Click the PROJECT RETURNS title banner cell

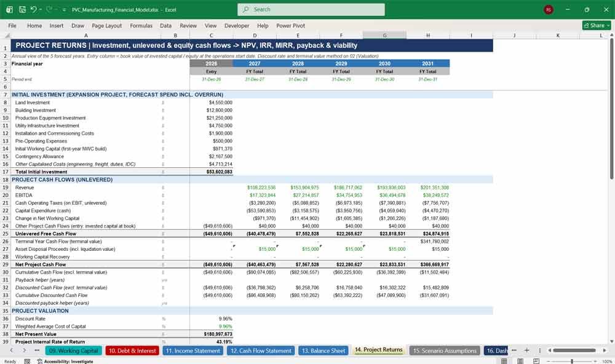click(252, 45)
